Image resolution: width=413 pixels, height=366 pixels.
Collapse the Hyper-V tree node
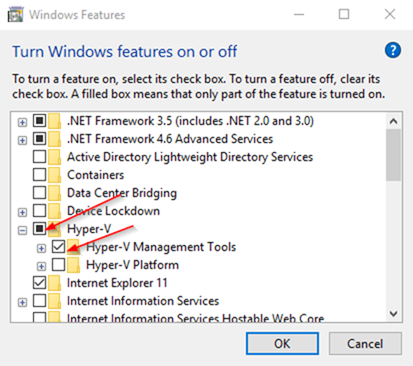tap(22, 230)
